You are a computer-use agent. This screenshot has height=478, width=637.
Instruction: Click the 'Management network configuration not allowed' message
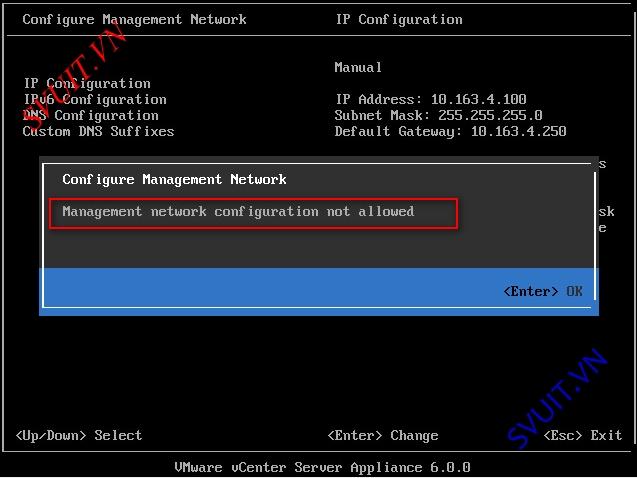pos(238,212)
